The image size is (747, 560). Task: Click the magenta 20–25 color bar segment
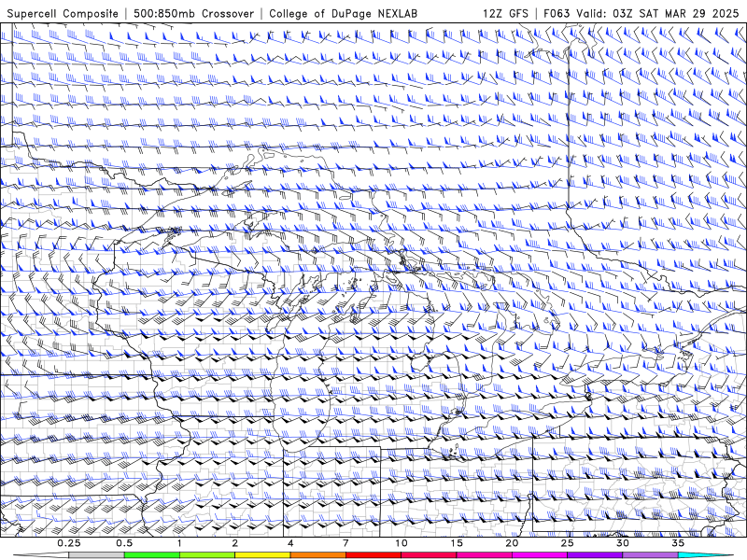point(540,555)
